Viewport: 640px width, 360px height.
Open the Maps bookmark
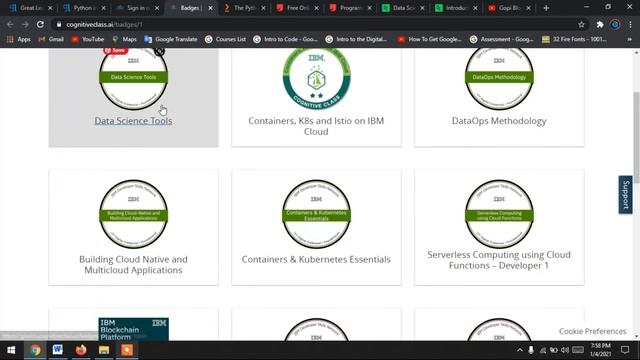124,39
